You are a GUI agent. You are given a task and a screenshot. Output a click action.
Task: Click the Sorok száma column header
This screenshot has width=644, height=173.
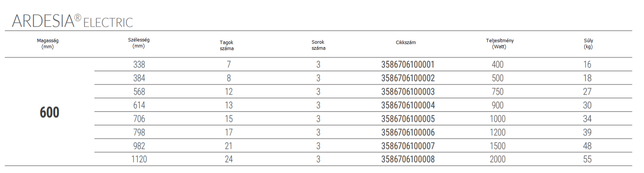pyautogui.click(x=318, y=45)
